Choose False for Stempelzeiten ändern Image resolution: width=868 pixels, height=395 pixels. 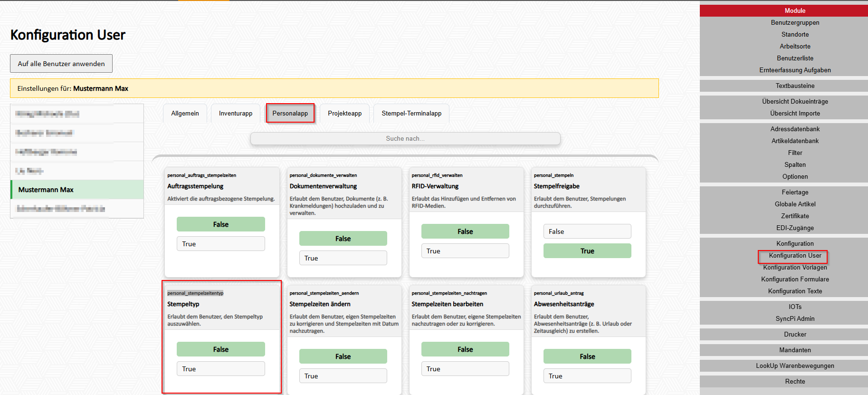click(x=343, y=356)
